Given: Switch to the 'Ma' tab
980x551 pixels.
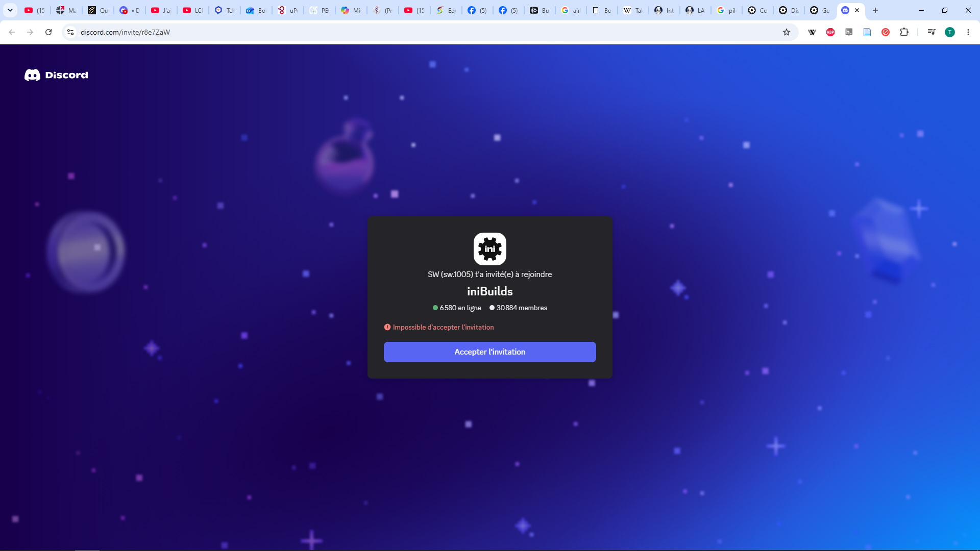Looking at the screenshot, I should [x=66, y=10].
